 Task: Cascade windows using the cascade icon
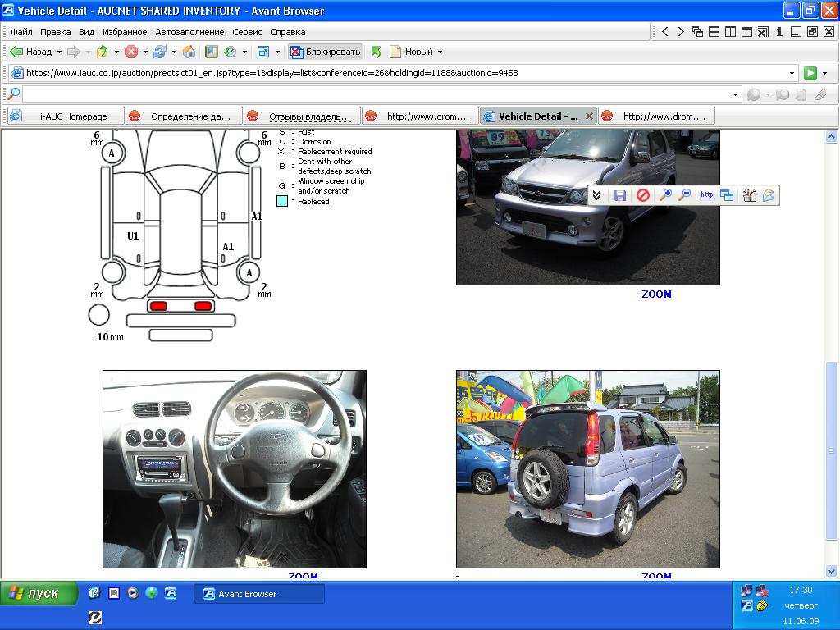tap(697, 32)
